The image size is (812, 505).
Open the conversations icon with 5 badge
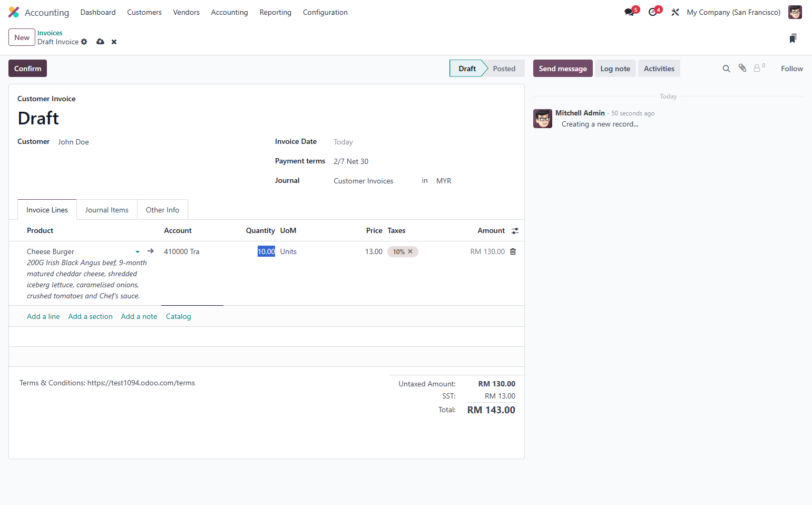coord(630,12)
